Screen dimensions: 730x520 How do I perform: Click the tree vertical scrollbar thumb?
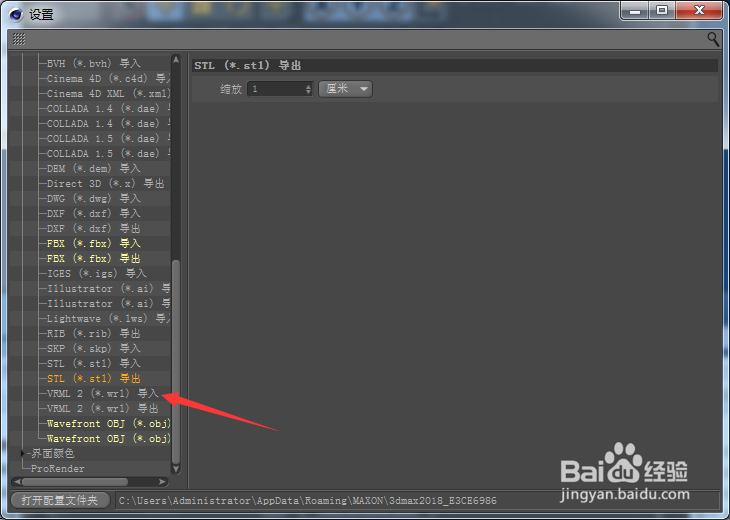(176, 361)
